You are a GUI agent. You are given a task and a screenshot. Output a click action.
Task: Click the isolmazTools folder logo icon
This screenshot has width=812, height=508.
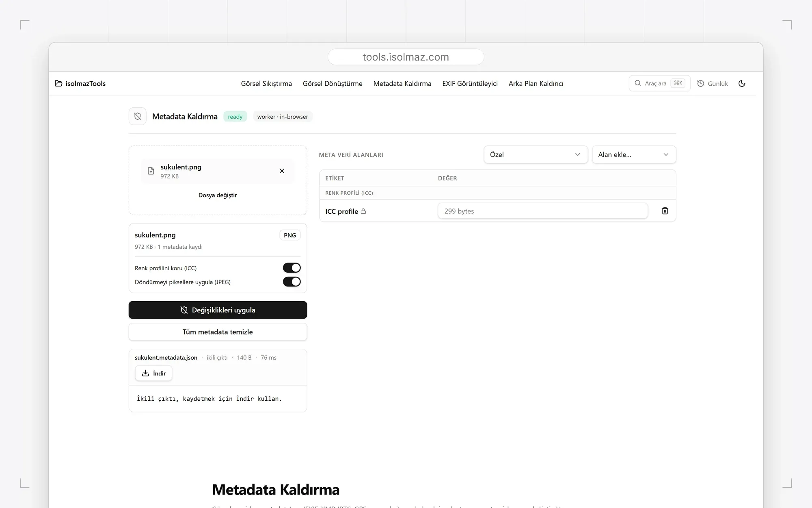58,83
